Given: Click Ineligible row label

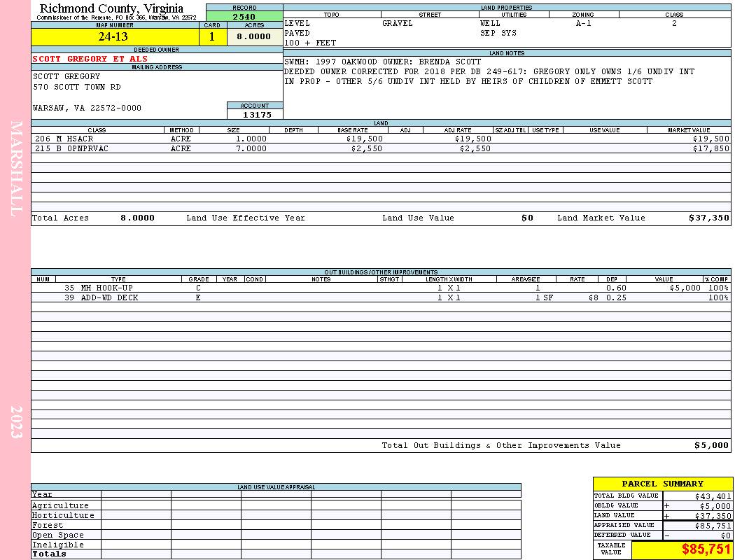Looking at the screenshot, I should tap(57, 545).
